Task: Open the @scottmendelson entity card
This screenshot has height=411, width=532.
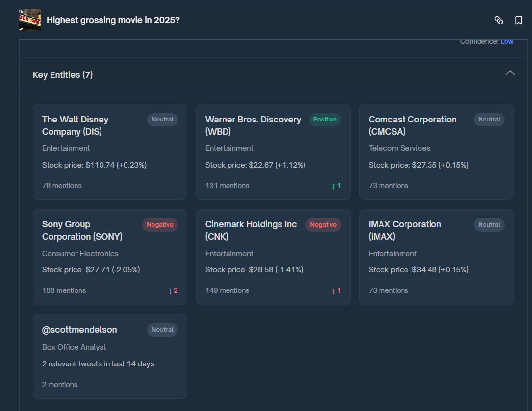Action: pos(110,356)
